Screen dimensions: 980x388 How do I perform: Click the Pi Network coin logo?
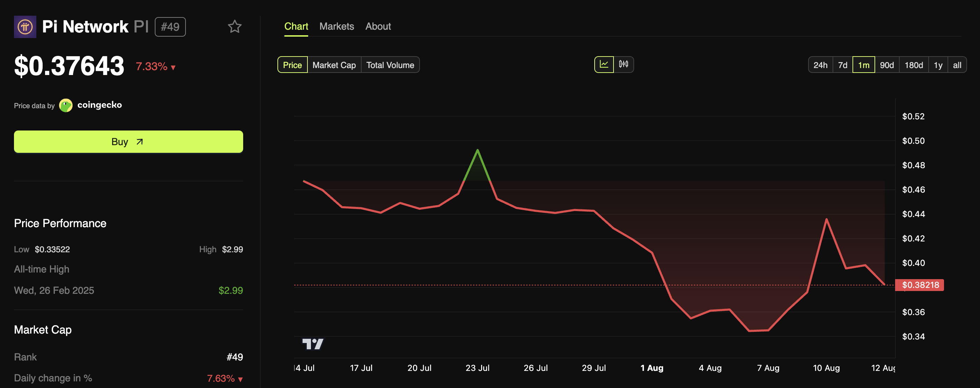pos(25,27)
